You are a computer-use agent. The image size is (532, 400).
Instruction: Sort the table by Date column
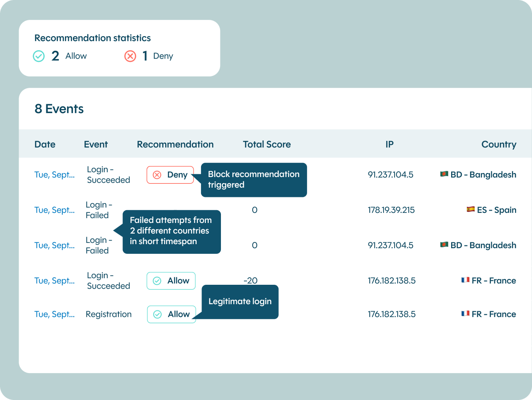(45, 144)
